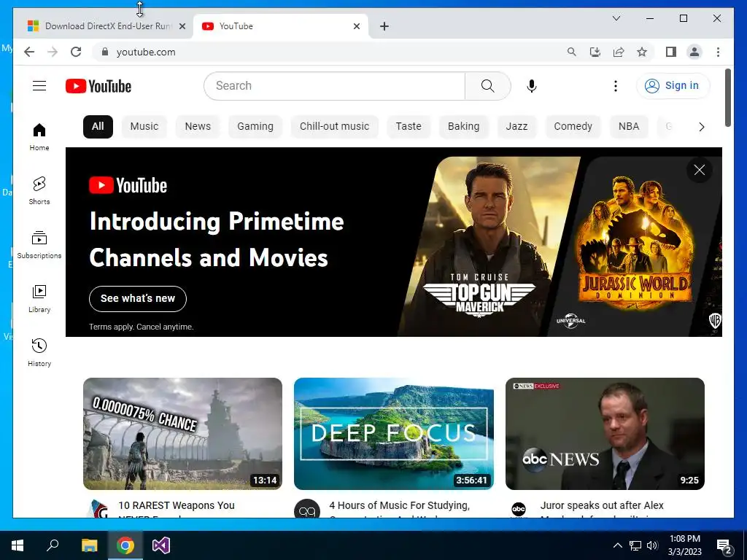Open the YouTube hamburger guide menu

click(x=39, y=86)
